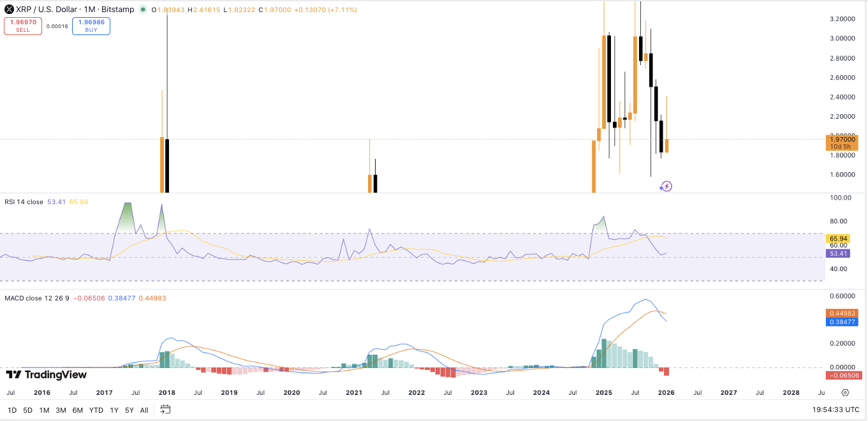Switch to the All range
868x421 pixels.
tap(144, 410)
